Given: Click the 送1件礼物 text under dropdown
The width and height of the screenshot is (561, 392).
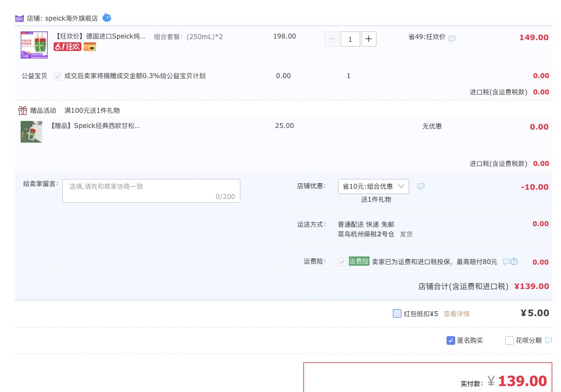Looking at the screenshot, I should [x=376, y=200].
